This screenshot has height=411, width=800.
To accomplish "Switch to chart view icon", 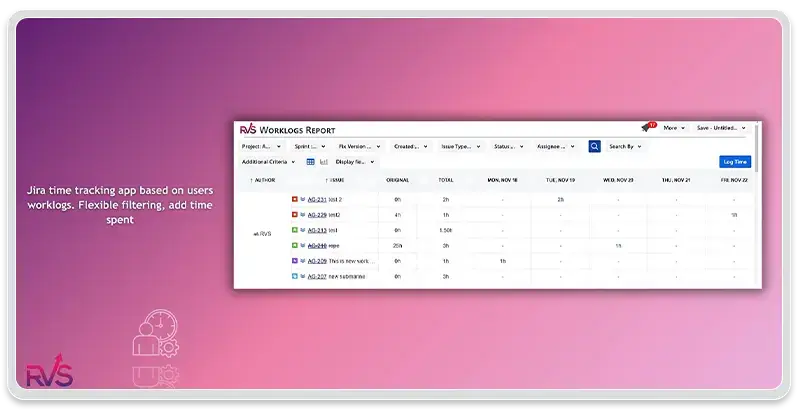I will (324, 162).
